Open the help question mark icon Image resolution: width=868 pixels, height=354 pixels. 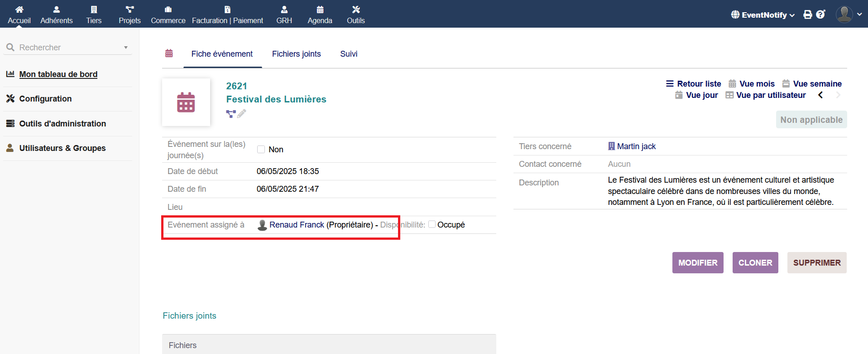820,15
